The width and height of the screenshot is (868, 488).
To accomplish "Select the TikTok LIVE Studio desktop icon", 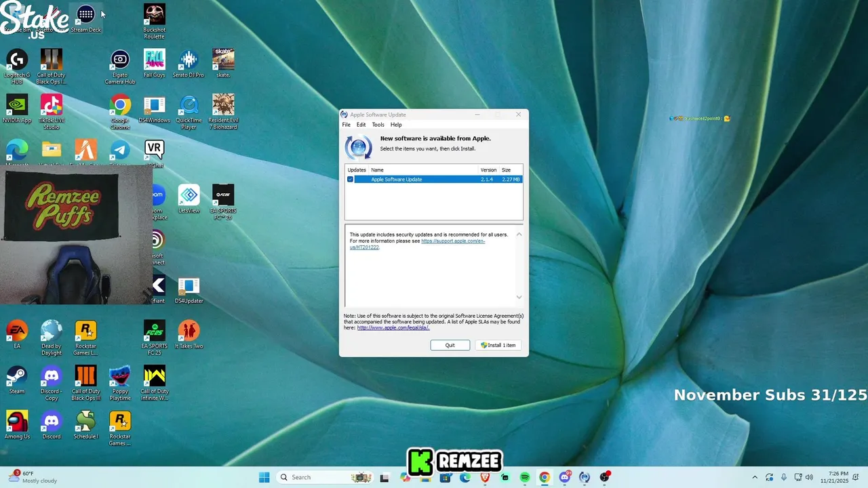I will pyautogui.click(x=51, y=112).
